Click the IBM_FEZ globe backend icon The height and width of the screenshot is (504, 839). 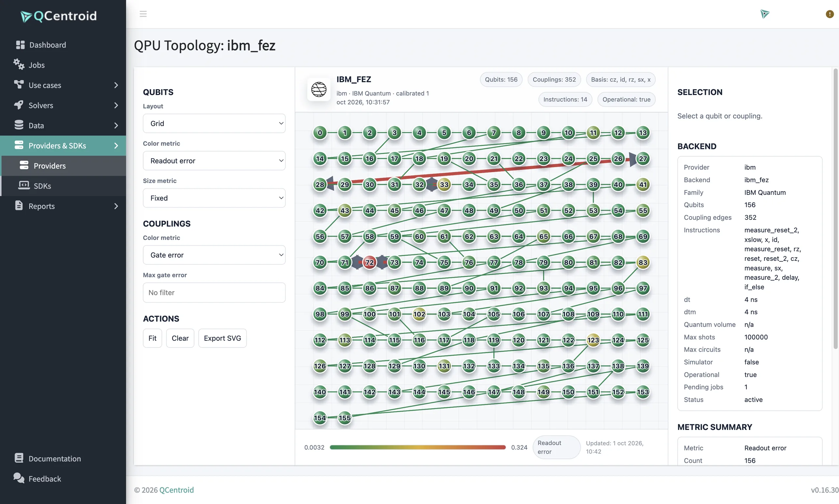click(319, 90)
